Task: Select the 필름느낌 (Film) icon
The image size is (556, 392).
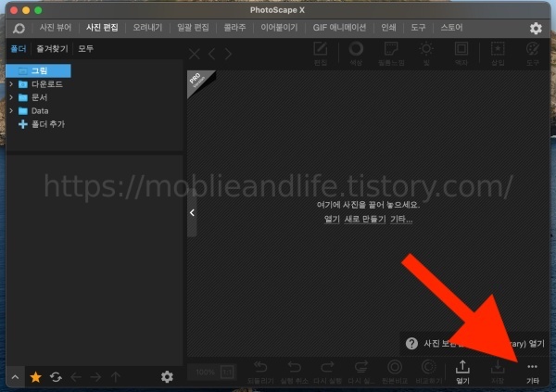Action: (391, 49)
